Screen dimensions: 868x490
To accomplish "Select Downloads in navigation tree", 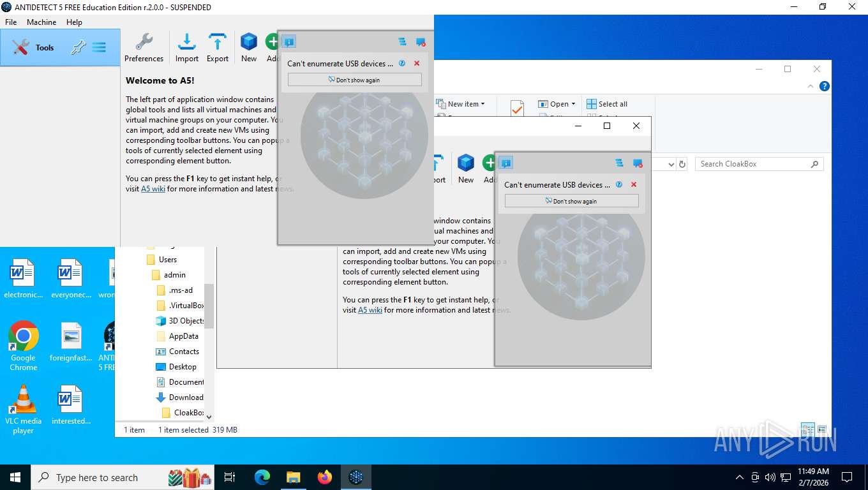I will [179, 397].
